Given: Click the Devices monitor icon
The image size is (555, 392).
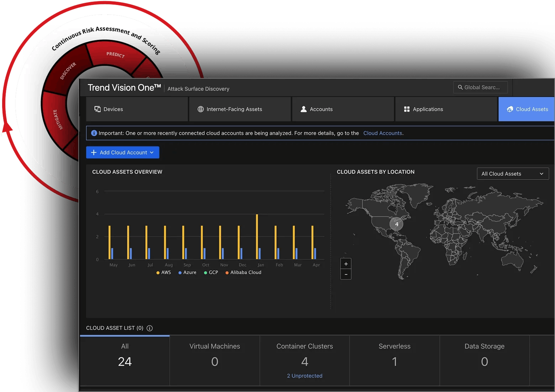Looking at the screenshot, I should [x=97, y=109].
